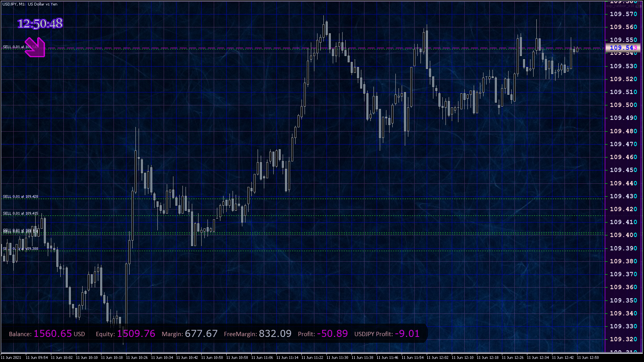Click the 109.400 price axis label
Image resolution: width=644 pixels, height=362 pixels.
624,235
